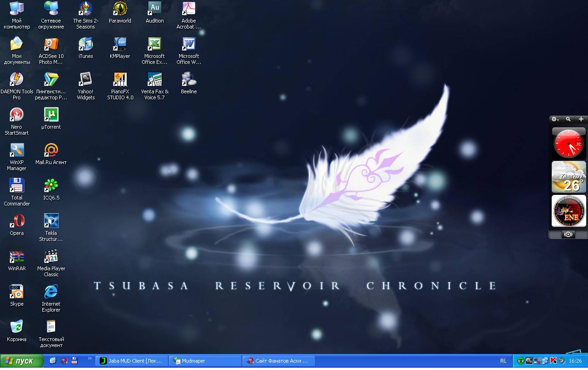
Task: Click the network computers tray icon
Action: (x=544, y=361)
